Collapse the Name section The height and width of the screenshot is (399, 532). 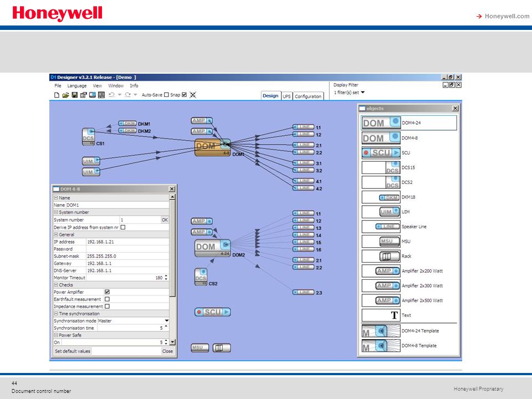pos(56,197)
